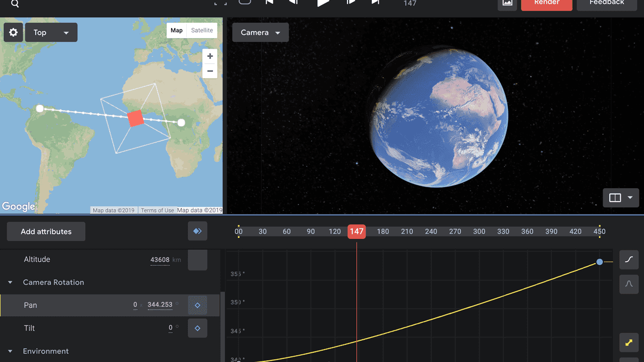The width and height of the screenshot is (644, 362).
Task: Click the Google logo on the map
Action: [x=19, y=206]
